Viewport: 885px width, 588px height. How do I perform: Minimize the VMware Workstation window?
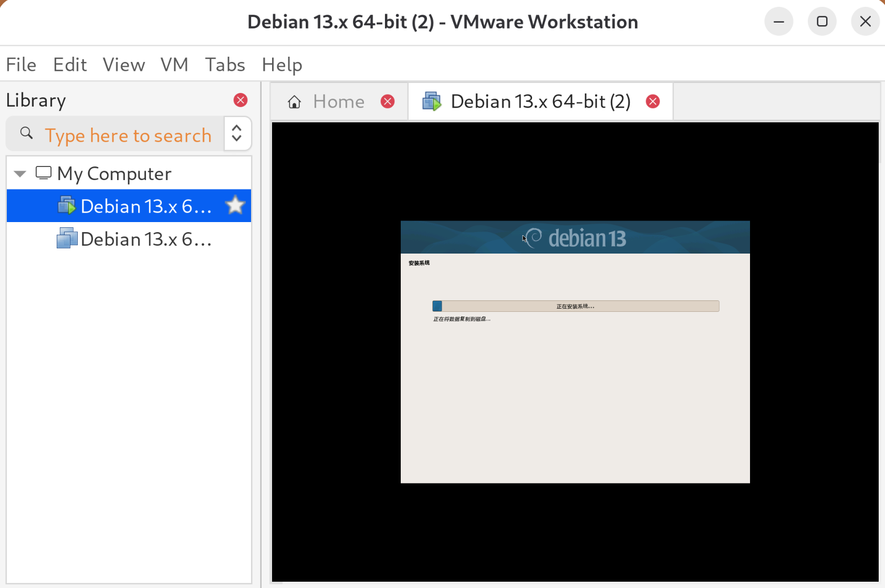click(x=779, y=22)
